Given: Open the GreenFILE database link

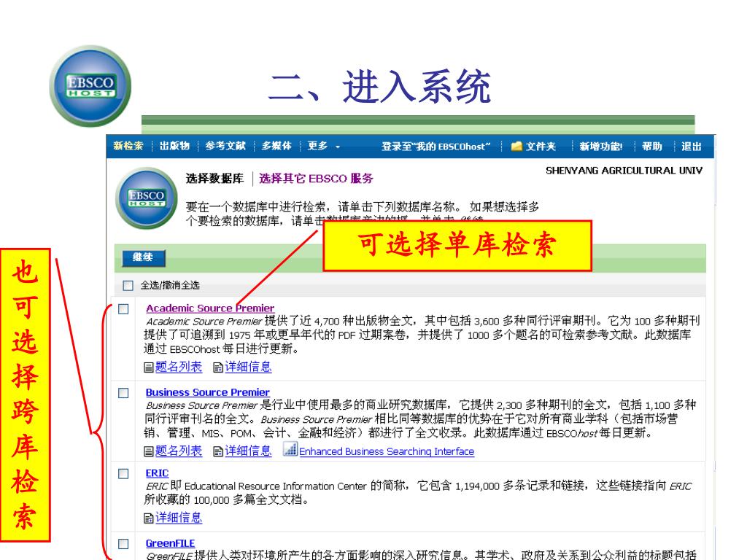Looking at the screenshot, I should pos(170,543).
